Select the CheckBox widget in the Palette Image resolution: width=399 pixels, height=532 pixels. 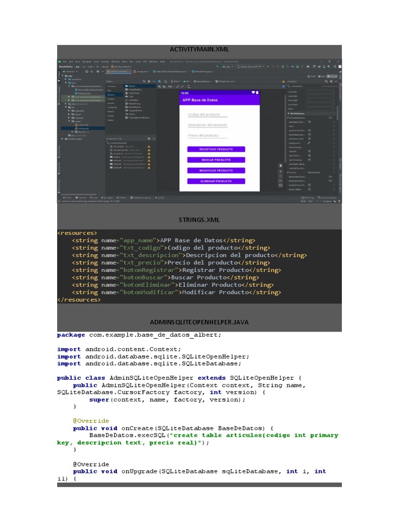[133, 100]
